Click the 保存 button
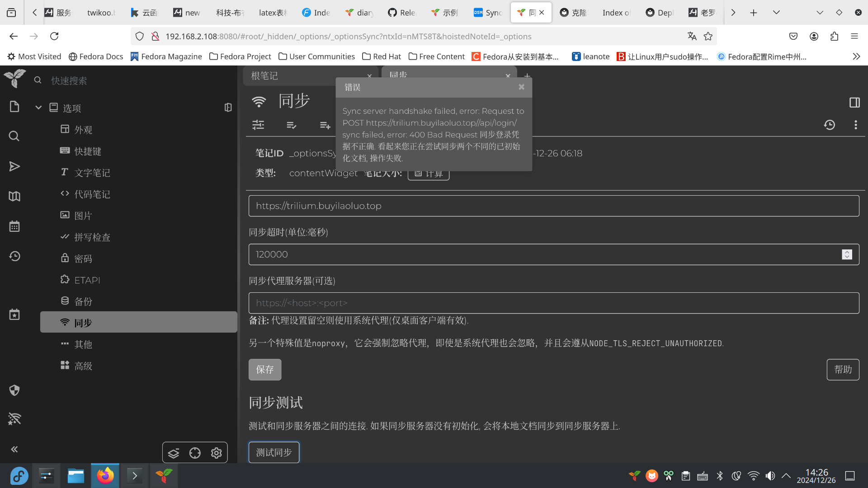The width and height of the screenshot is (868, 488). (x=265, y=370)
